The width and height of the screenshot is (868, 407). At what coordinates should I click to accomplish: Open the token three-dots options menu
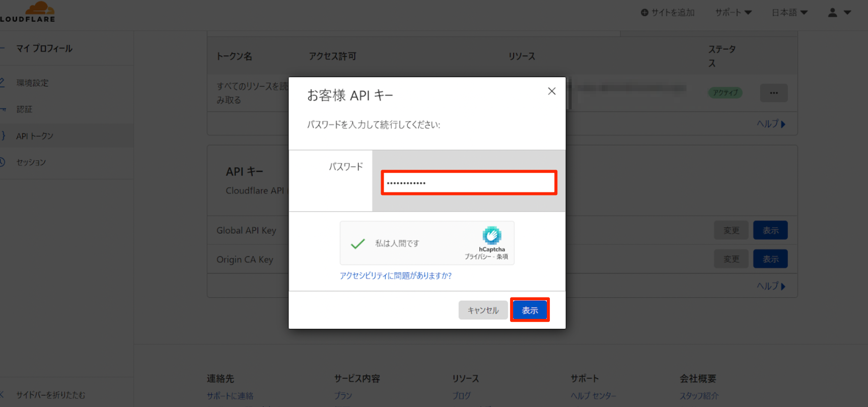pyautogui.click(x=773, y=93)
